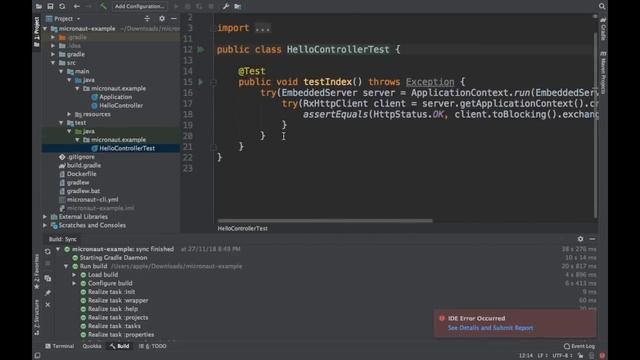
Task: Open the Structure side tab
Action: [x=37, y=317]
